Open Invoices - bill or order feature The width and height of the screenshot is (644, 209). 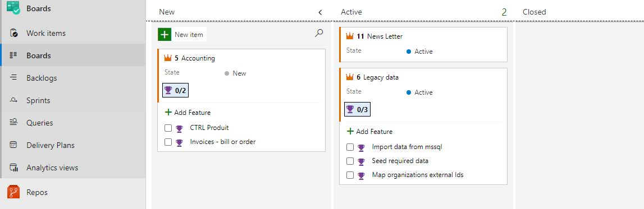222,142
